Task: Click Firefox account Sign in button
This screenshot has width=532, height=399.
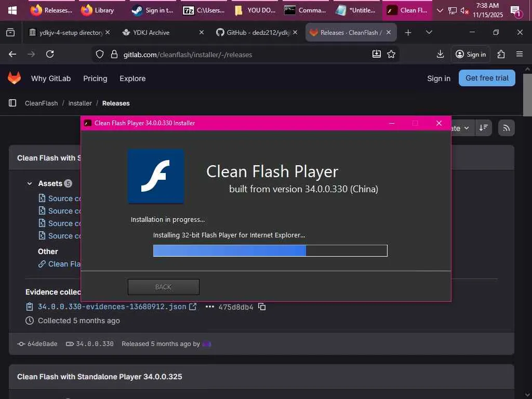Action: point(471,54)
